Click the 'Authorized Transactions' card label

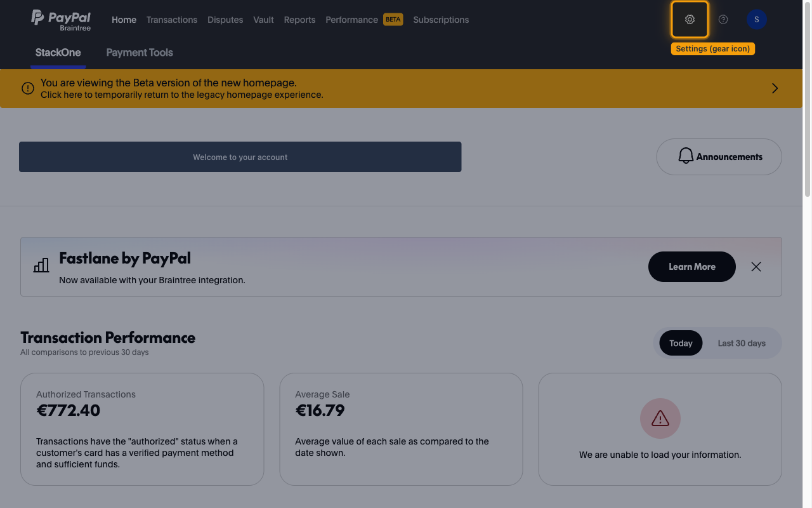coord(86,394)
